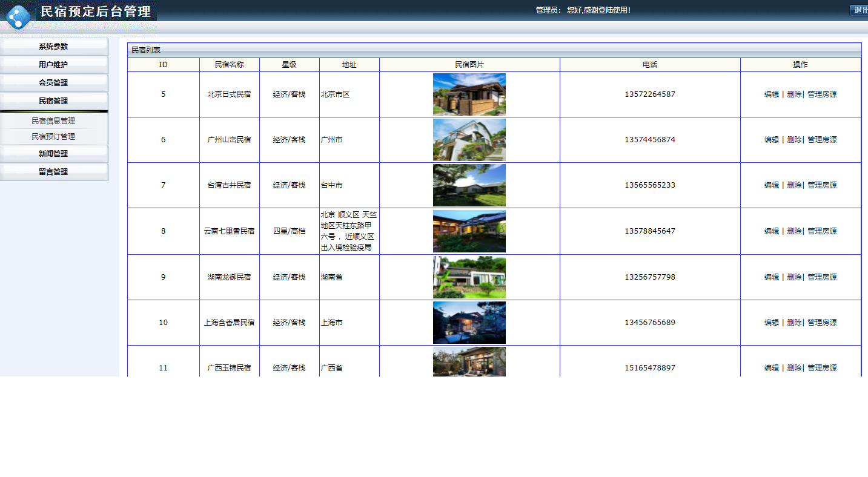Edit 北京日式民宿 using its 编辑 link
This screenshot has height=477, width=868.
772,94
